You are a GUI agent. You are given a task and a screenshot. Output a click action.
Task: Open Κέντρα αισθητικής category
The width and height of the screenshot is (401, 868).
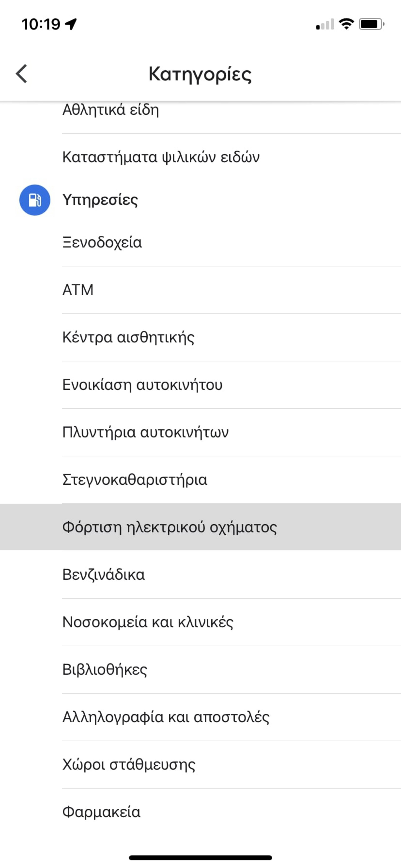[128, 337]
